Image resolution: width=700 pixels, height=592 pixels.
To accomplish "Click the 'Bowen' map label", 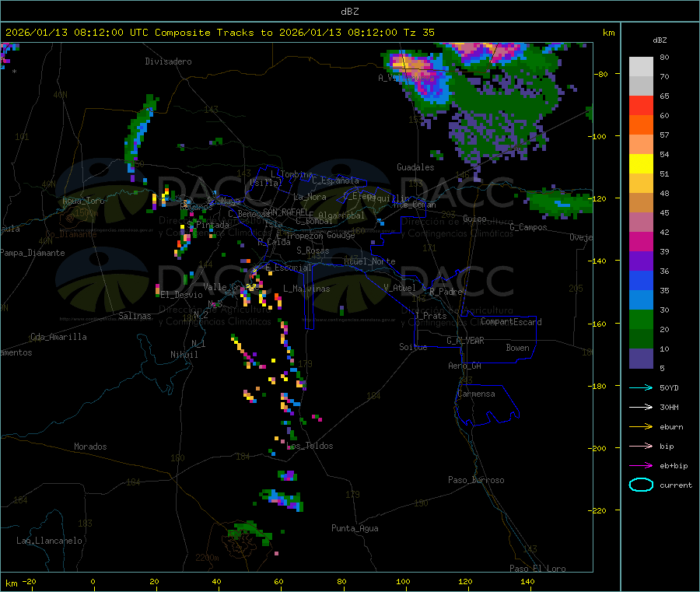I will pyautogui.click(x=517, y=348).
